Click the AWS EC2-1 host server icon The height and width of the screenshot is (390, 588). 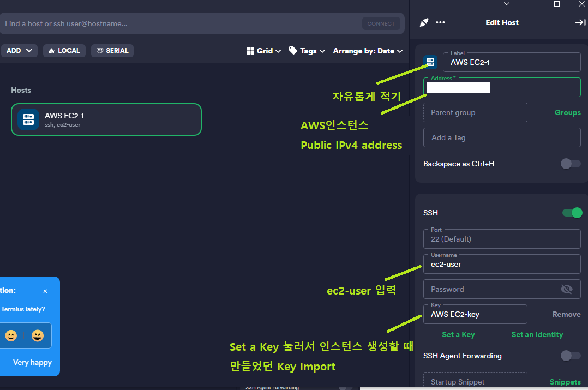[x=28, y=119]
